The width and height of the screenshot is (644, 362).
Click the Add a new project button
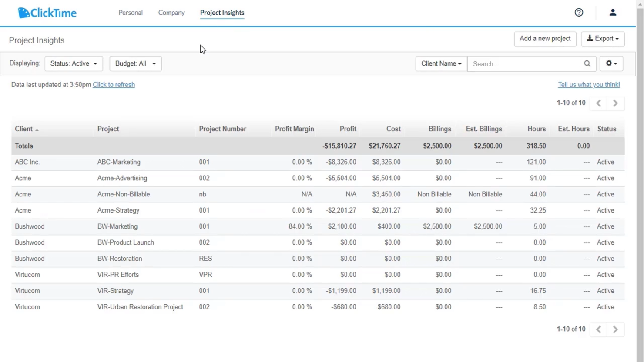[x=545, y=39]
